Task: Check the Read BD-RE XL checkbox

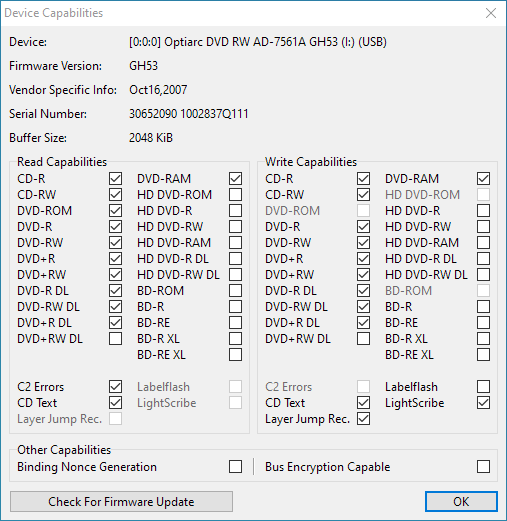Action: (235, 355)
